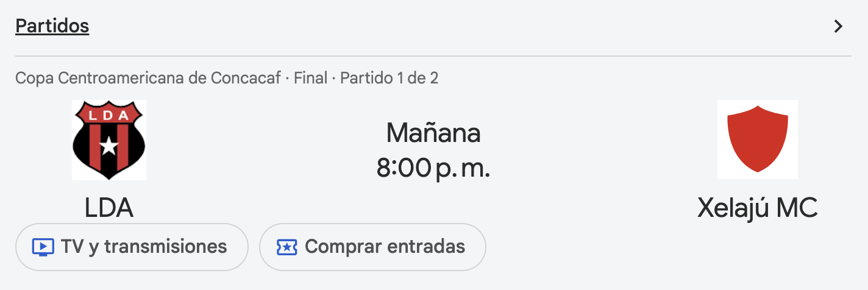Click the Xelajú MC red shield logo
The width and height of the screenshot is (868, 290).
pos(757,140)
